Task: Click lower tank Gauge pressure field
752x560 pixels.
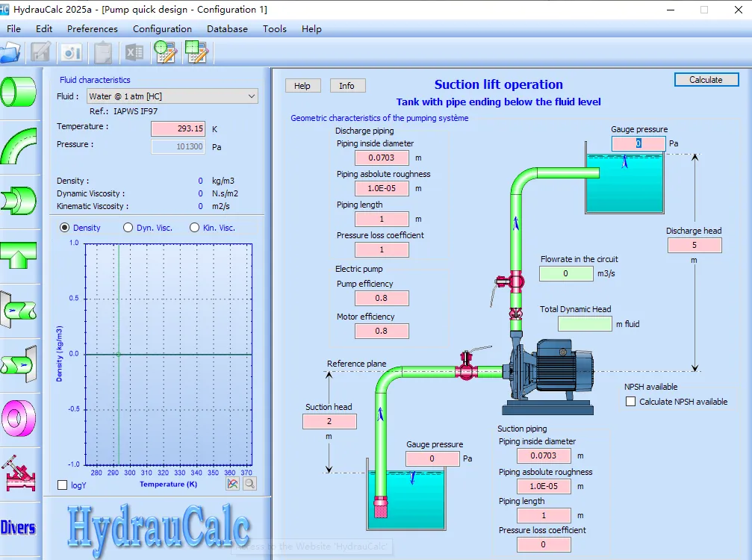Action: pyautogui.click(x=432, y=459)
